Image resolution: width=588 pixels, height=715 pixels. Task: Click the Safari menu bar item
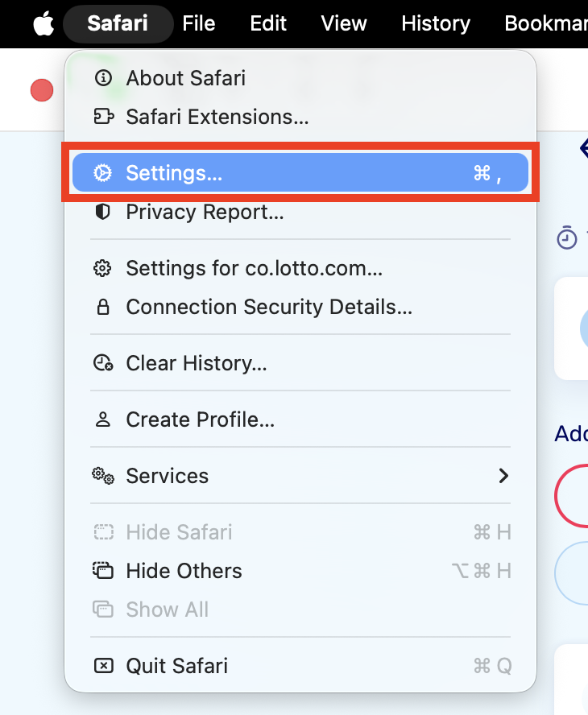(x=118, y=23)
